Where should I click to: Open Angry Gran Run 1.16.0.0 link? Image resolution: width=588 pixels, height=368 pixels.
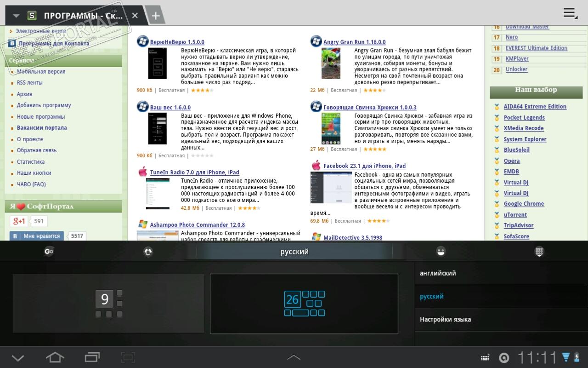[x=355, y=42]
